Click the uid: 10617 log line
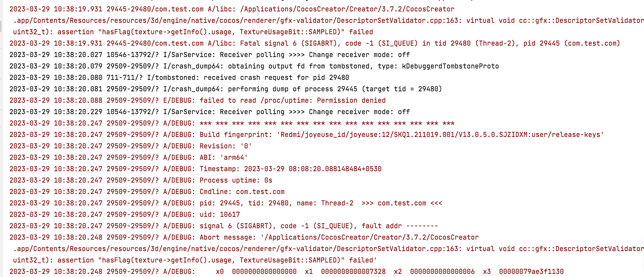The height and width of the screenshot is (277, 644). [125, 214]
